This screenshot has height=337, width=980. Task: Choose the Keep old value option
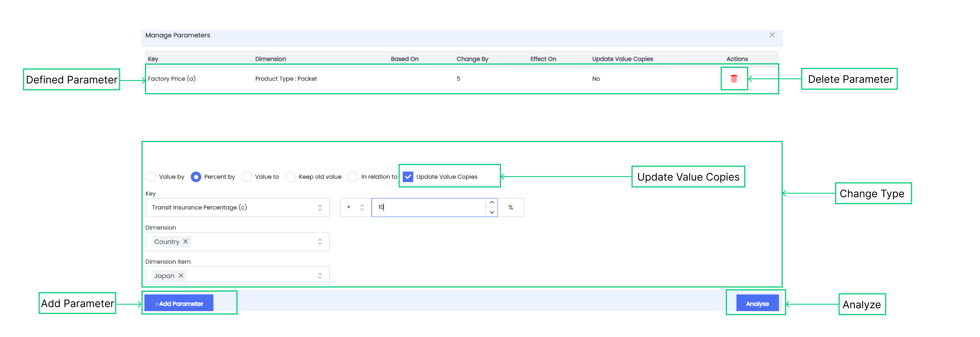click(291, 177)
